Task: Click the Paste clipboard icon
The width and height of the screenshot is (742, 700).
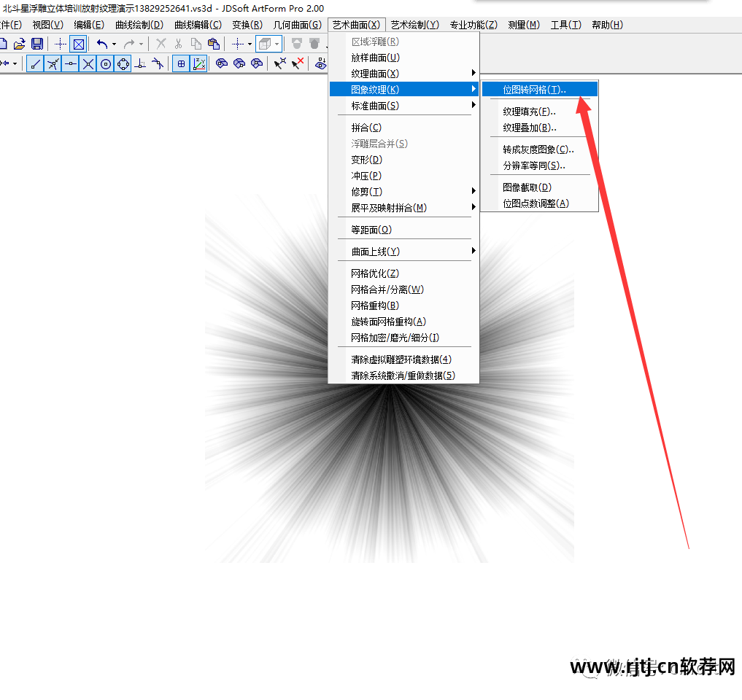Action: [214, 44]
